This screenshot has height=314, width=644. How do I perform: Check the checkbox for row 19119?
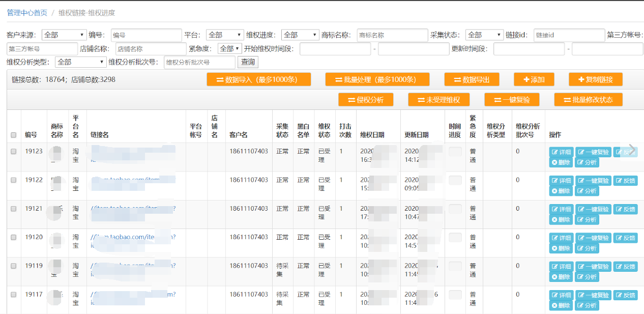coord(14,266)
